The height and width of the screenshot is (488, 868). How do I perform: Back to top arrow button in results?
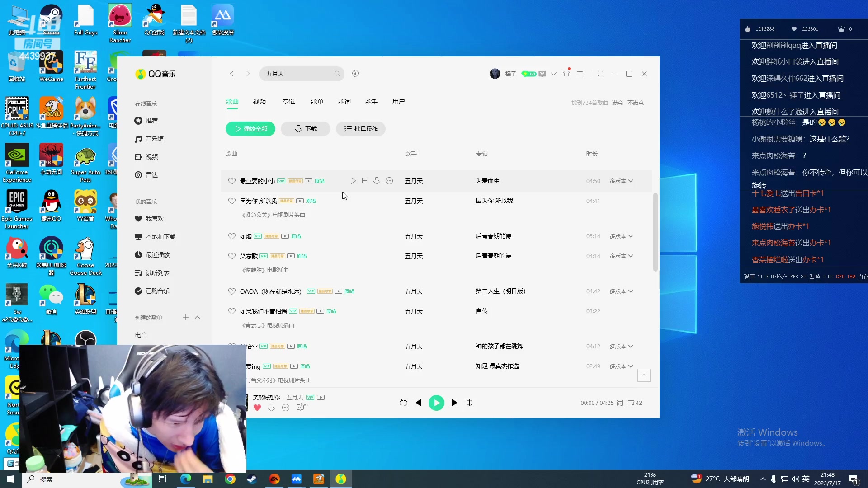click(x=644, y=375)
